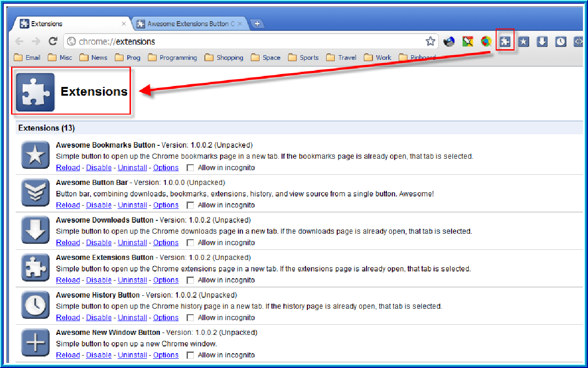Click the Awesome Extensions puzzle toolbar button
The image size is (588, 368).
505,41
